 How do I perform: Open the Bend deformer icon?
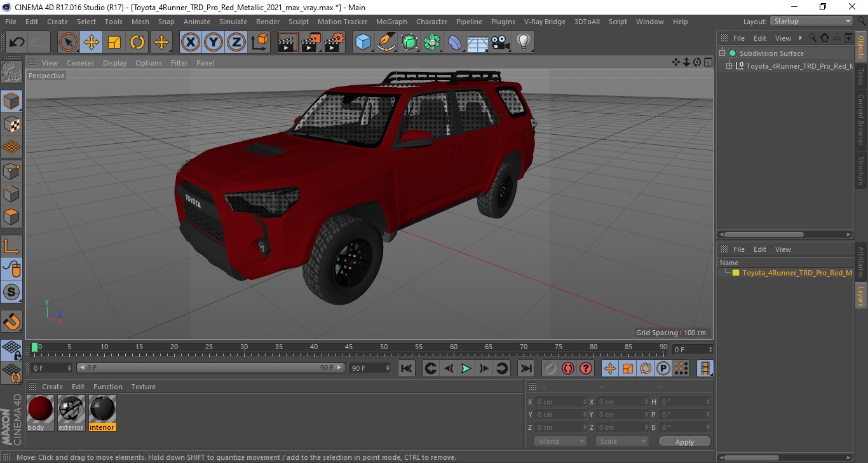[455, 43]
